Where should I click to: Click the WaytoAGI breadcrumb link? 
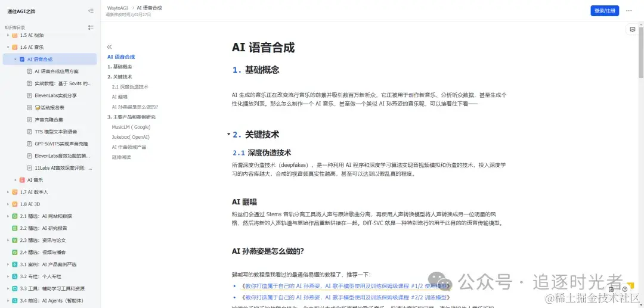(118, 8)
